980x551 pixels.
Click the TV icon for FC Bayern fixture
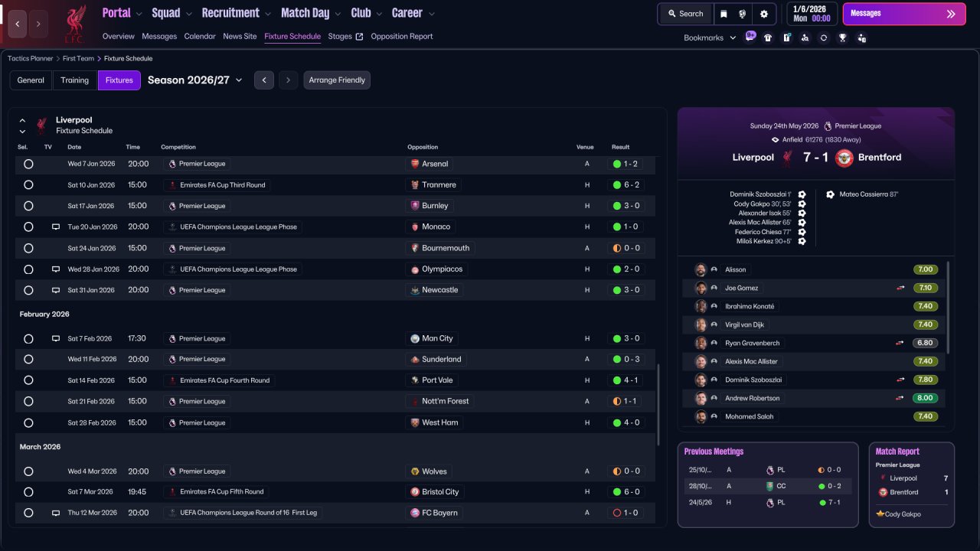coord(56,513)
